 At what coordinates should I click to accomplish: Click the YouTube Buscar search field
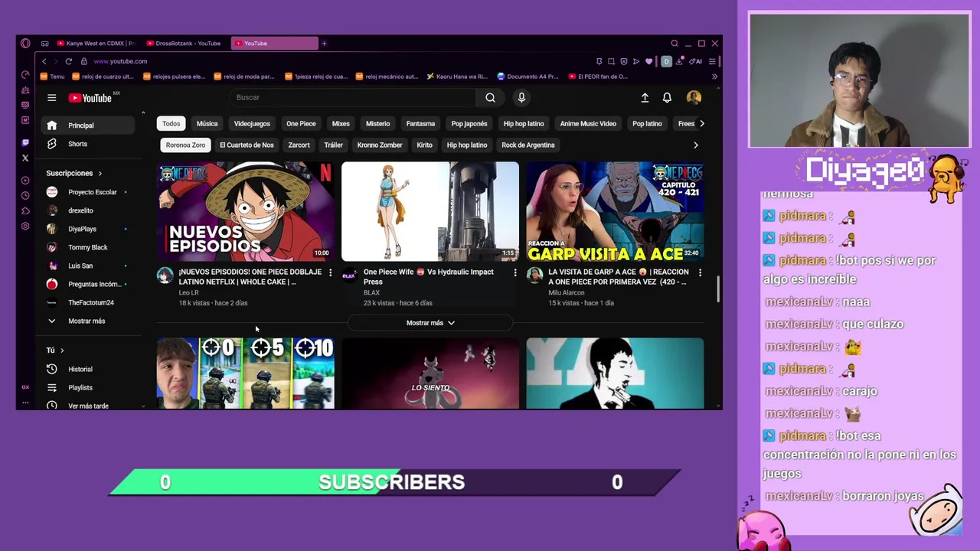(x=352, y=97)
